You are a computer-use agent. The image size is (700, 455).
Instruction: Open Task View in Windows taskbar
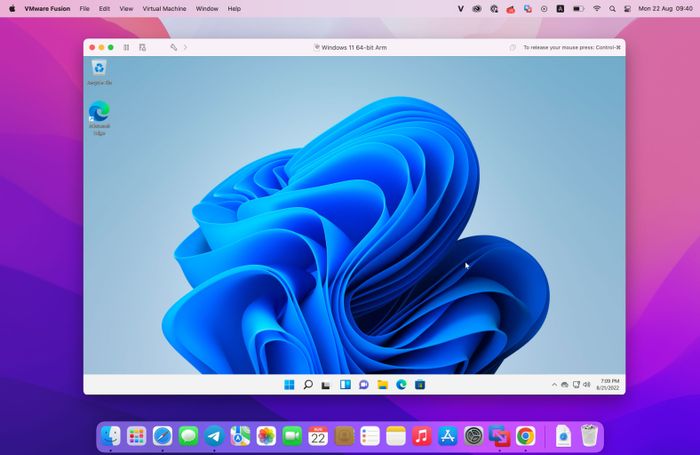(326, 384)
